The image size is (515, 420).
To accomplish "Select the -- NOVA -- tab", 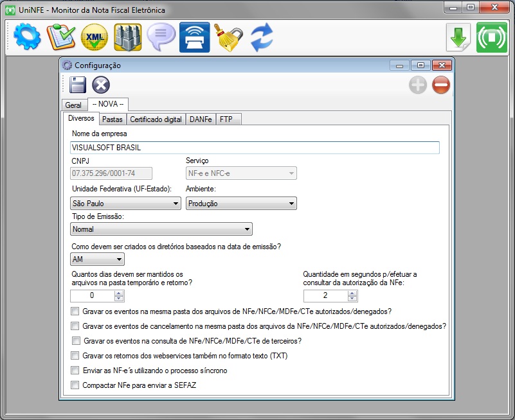I will (108, 104).
